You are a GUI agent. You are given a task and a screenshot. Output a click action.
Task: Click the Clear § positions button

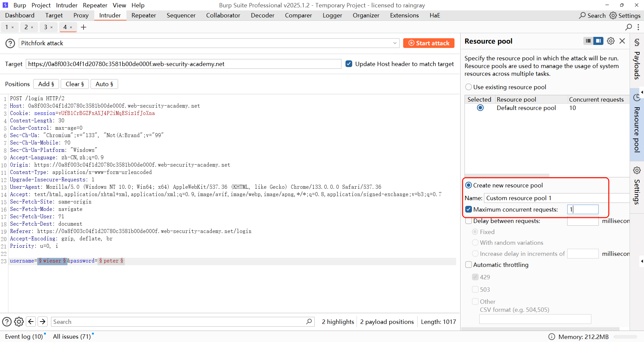tap(74, 84)
